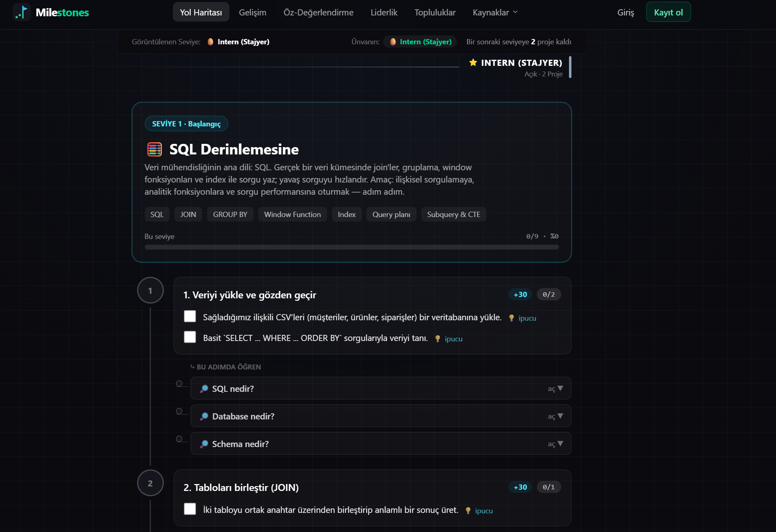
Task: Click the magnifier icon on Database nedir?
Action: coord(204,417)
